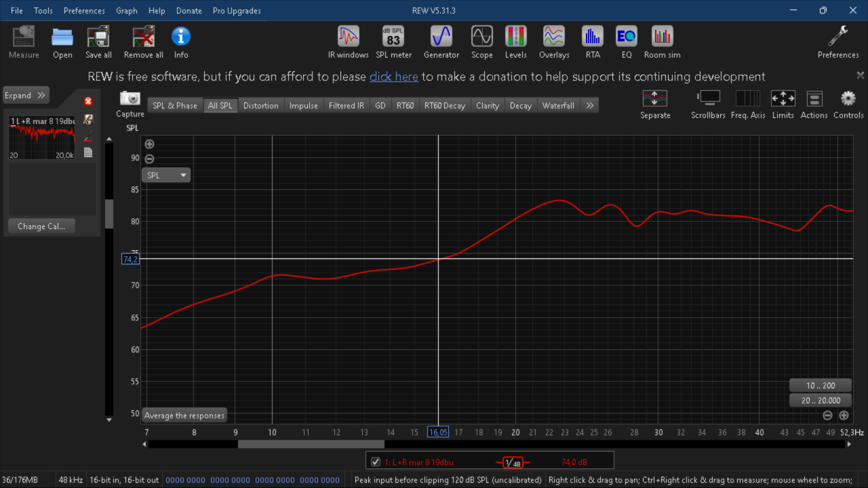
Task: Switch to the RT60 Decay tab
Action: pyautogui.click(x=445, y=105)
